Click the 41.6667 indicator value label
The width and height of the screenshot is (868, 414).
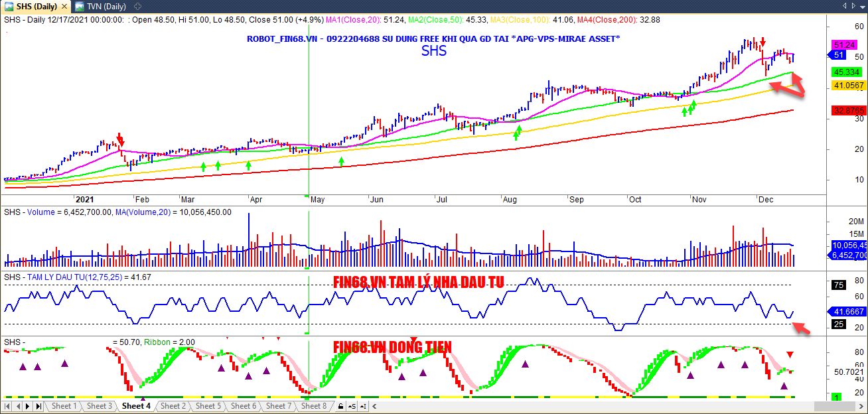[847, 311]
